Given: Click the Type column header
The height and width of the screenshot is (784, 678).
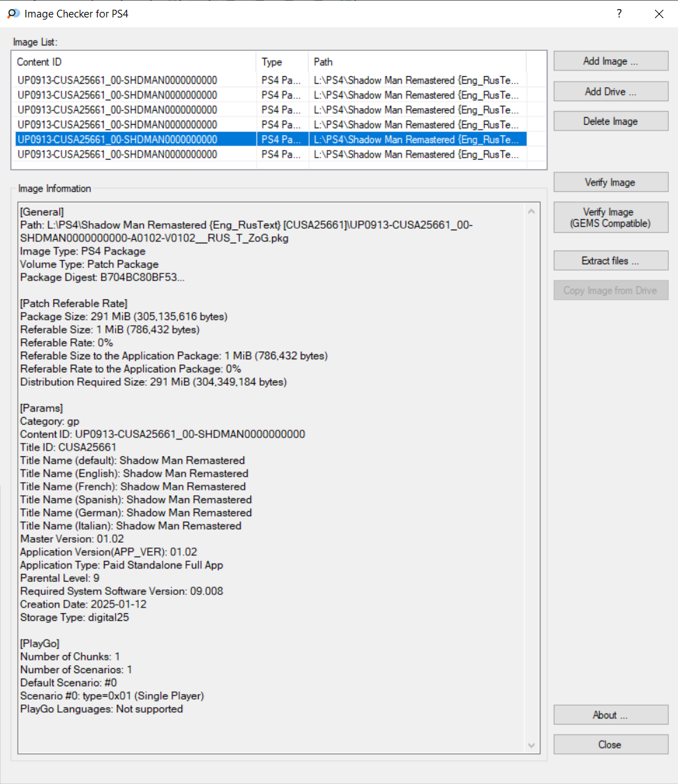Looking at the screenshot, I should [x=282, y=62].
